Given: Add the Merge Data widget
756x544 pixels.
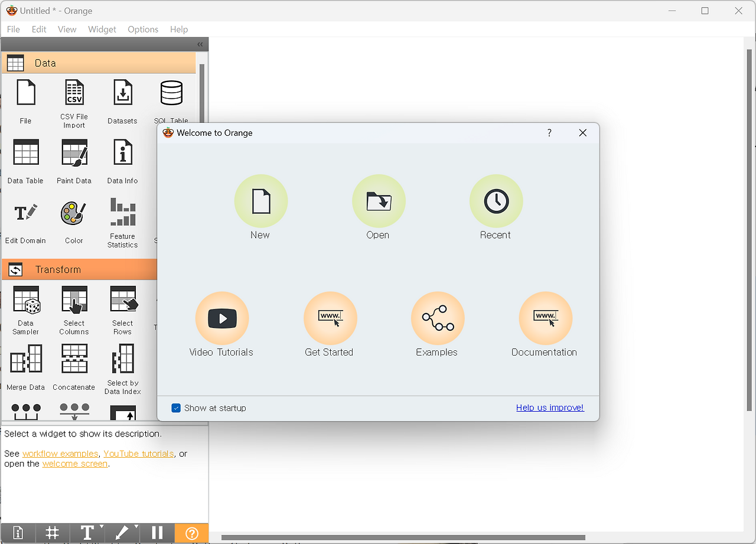Looking at the screenshot, I should click(25, 367).
